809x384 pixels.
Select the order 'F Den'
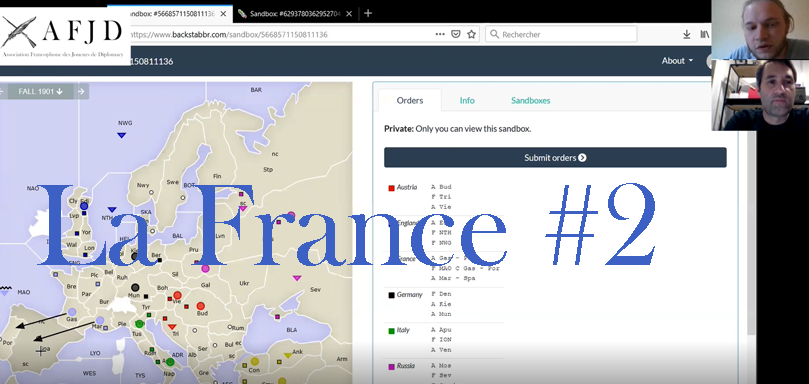click(x=441, y=294)
